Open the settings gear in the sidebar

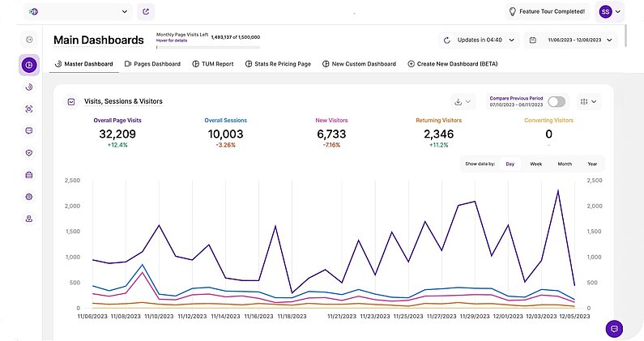pyautogui.click(x=29, y=197)
